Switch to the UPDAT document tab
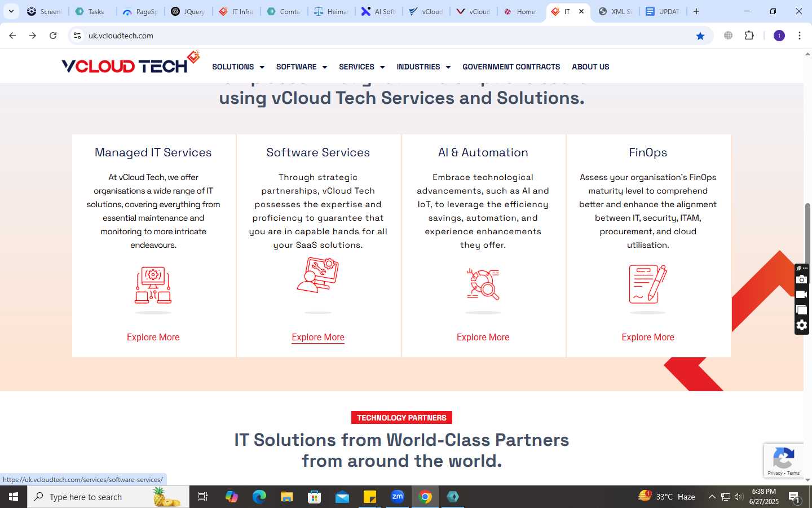This screenshot has width=812, height=508. [x=663, y=11]
